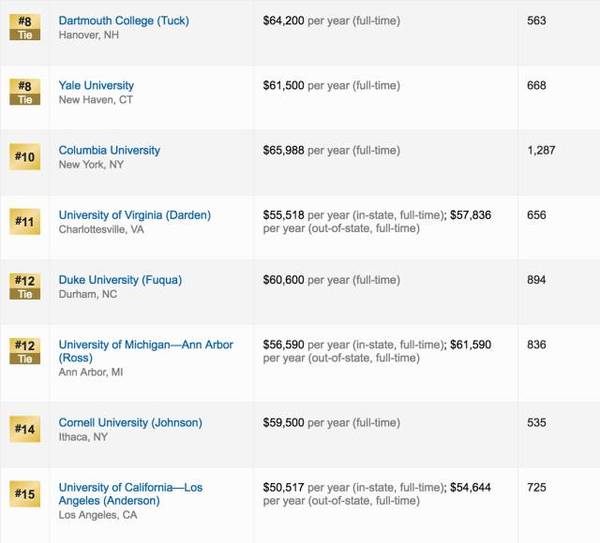Click Cornell's enrollment figure 535

536,423
